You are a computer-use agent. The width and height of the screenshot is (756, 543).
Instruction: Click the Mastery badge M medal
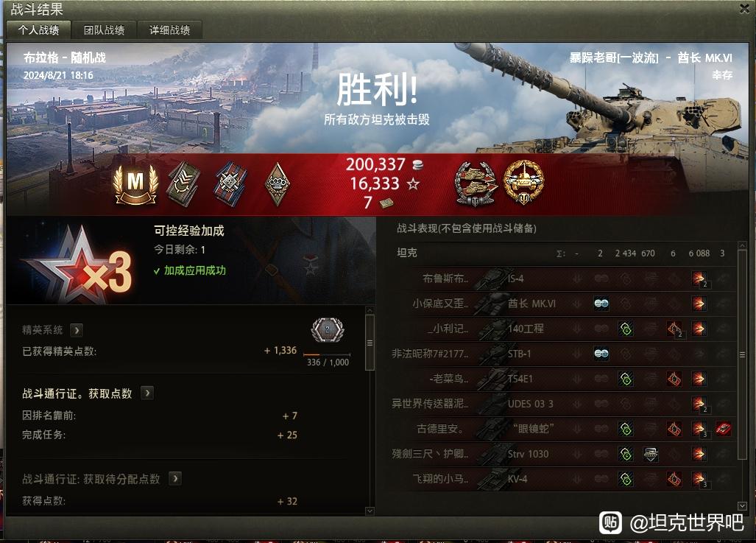135,184
